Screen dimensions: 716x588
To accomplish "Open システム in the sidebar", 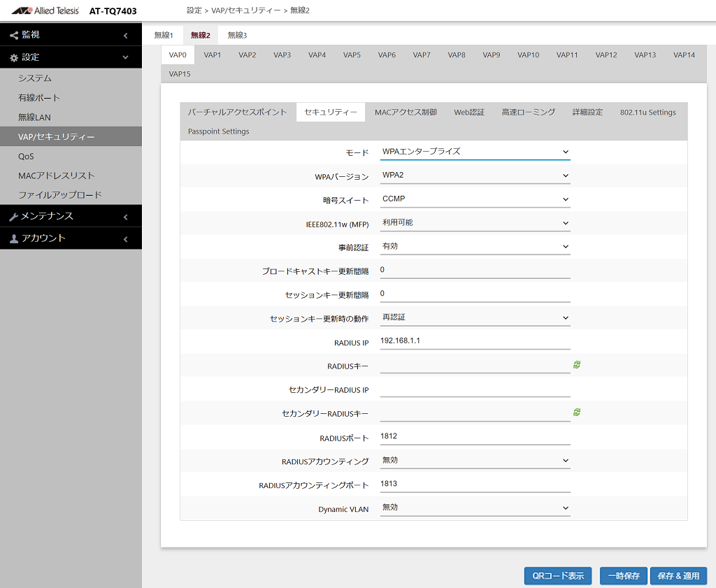I will (x=71, y=78).
